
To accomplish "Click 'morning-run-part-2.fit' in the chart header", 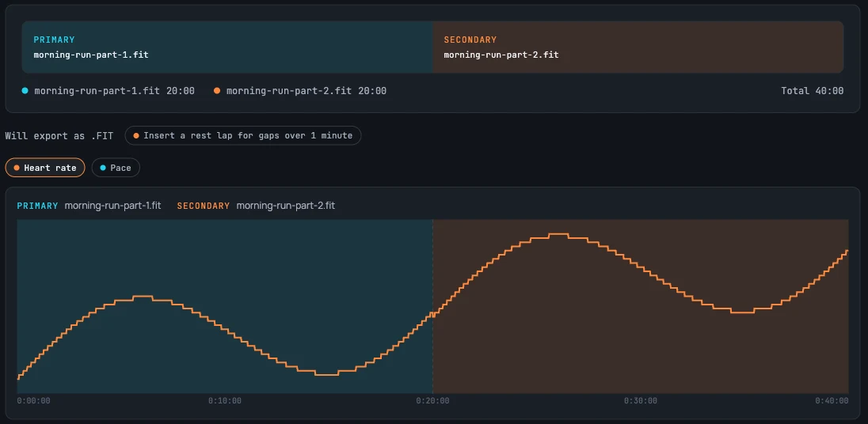I will (286, 206).
